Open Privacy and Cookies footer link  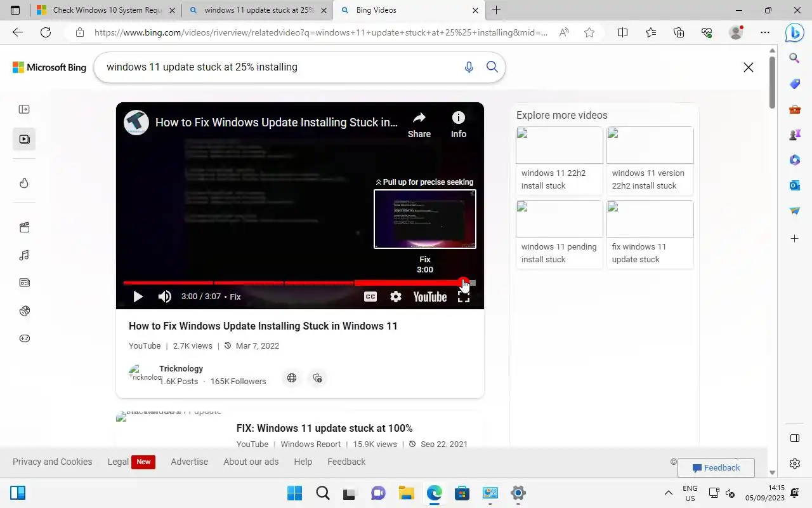(53, 462)
